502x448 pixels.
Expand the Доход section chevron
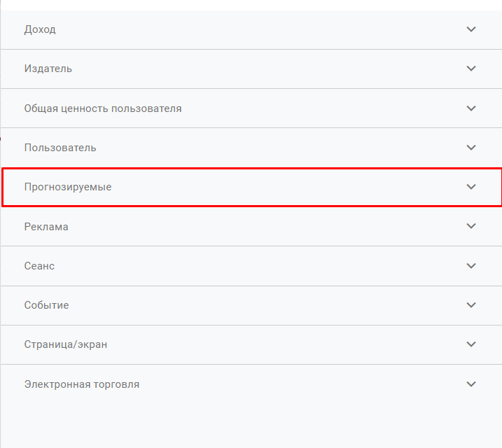pos(471,29)
